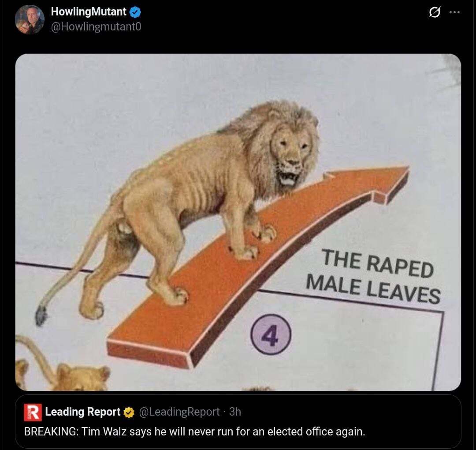Click the orange curved arrow graphic

(258, 267)
